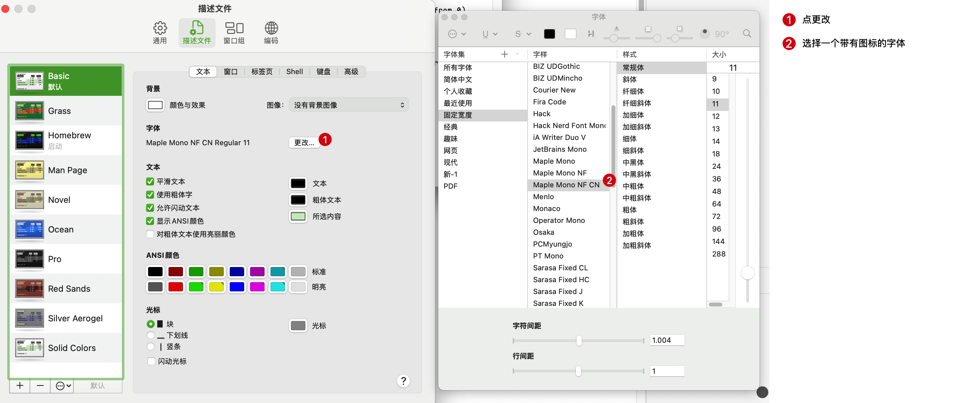Screen dimensions: 980x403
Task: Add a new font collection with plus
Action: click(x=504, y=54)
